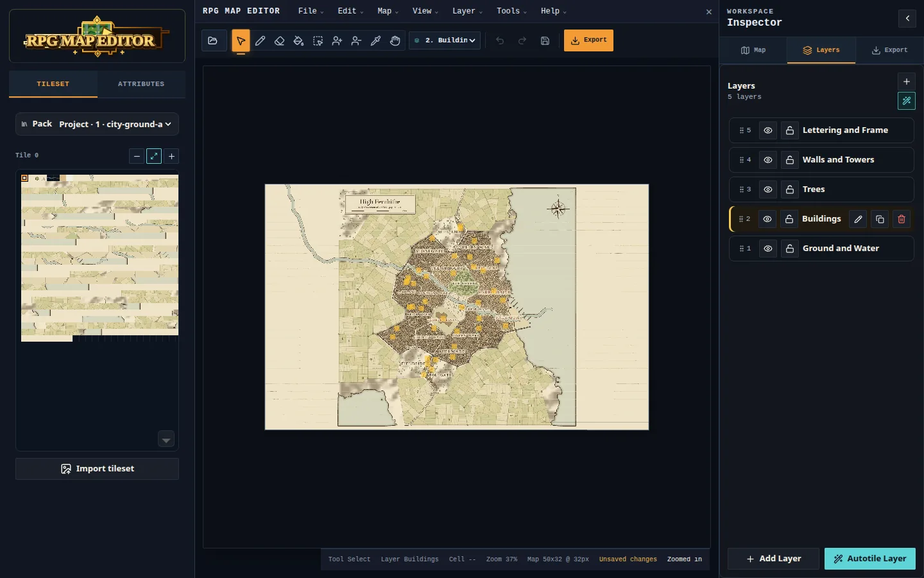
Task: Click the add entity person-plus tool
Action: click(x=337, y=40)
